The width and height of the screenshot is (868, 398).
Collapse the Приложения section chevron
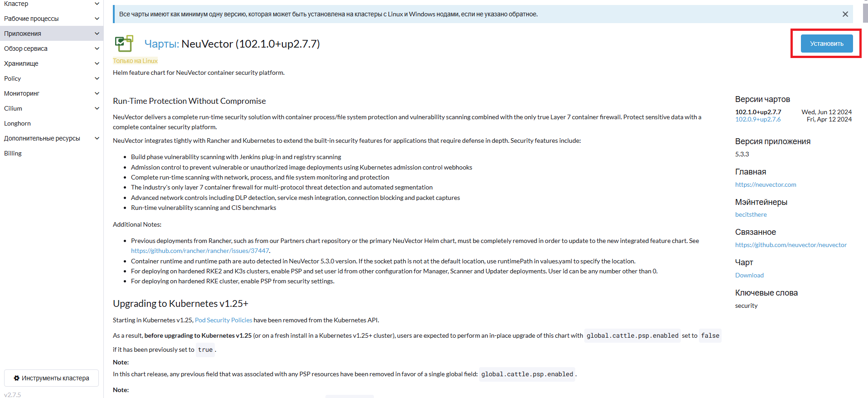pos(97,34)
